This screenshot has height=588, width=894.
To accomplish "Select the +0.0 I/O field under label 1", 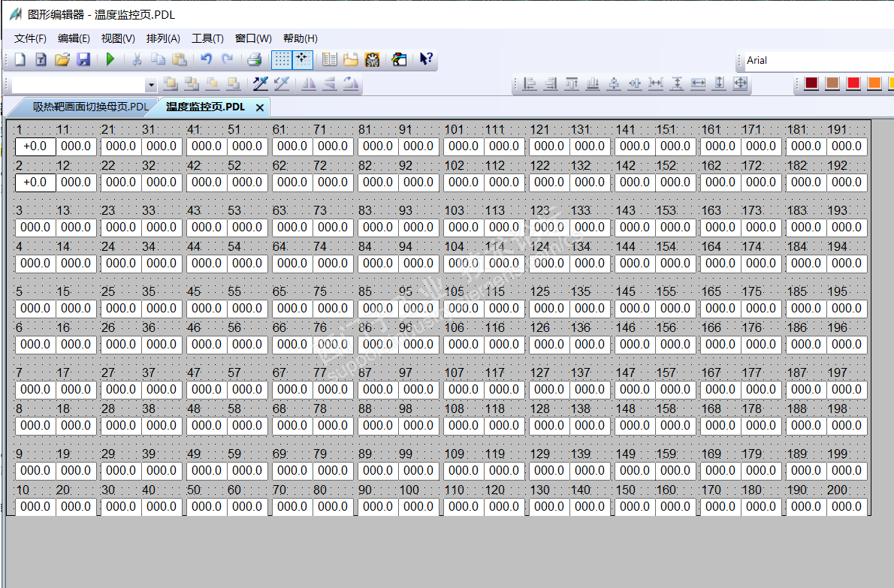I will click(35, 146).
